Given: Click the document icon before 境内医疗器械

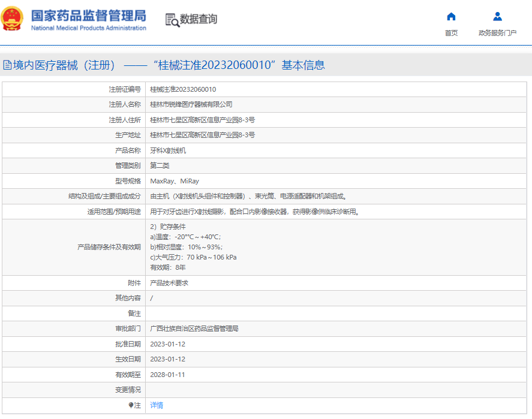Looking at the screenshot, I should pyautogui.click(x=7, y=65).
